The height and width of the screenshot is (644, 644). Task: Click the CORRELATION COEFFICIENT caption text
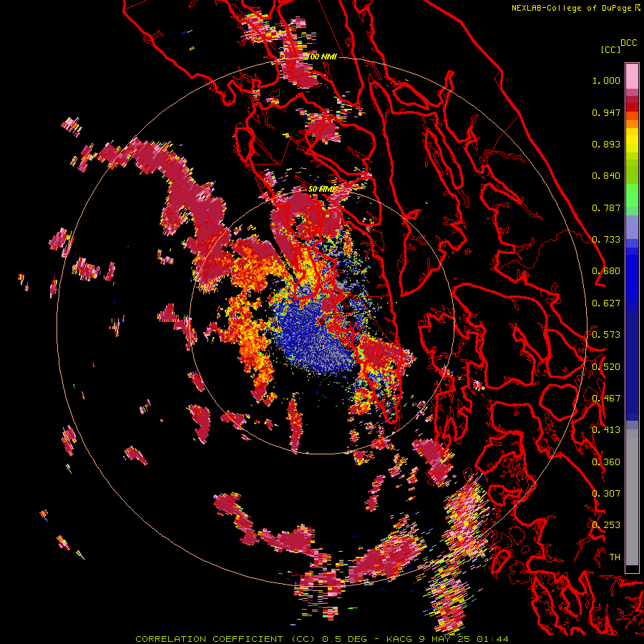209,639
